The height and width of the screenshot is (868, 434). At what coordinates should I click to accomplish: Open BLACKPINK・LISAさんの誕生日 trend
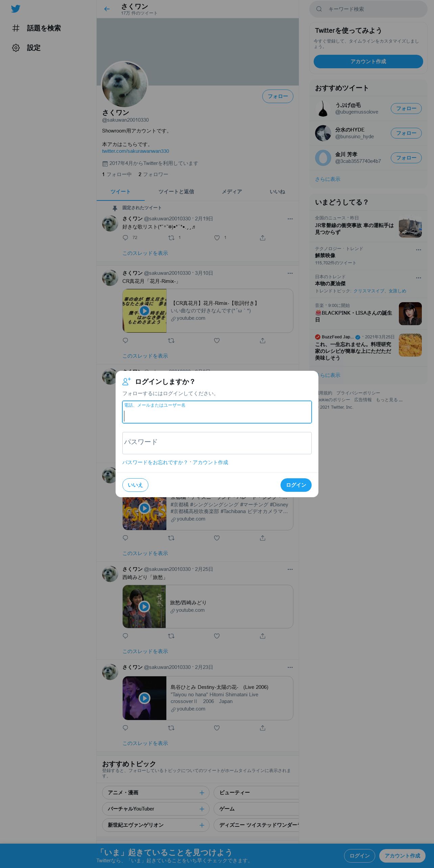pyautogui.click(x=368, y=314)
